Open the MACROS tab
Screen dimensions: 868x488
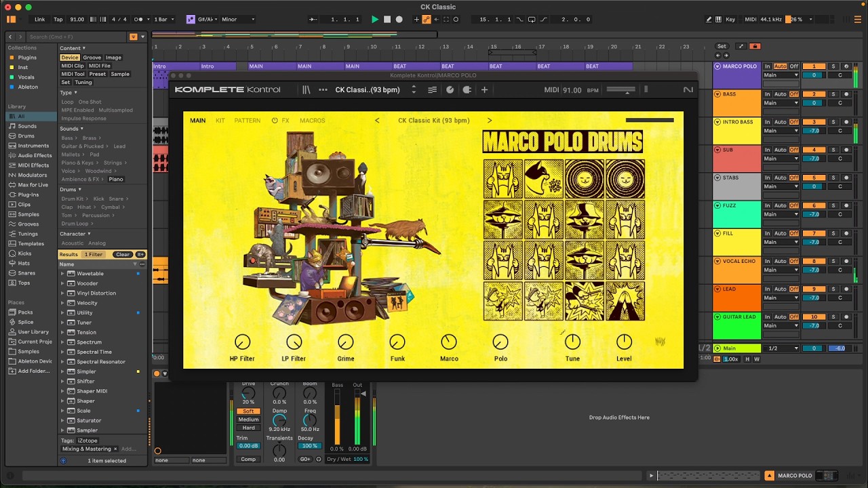point(313,121)
